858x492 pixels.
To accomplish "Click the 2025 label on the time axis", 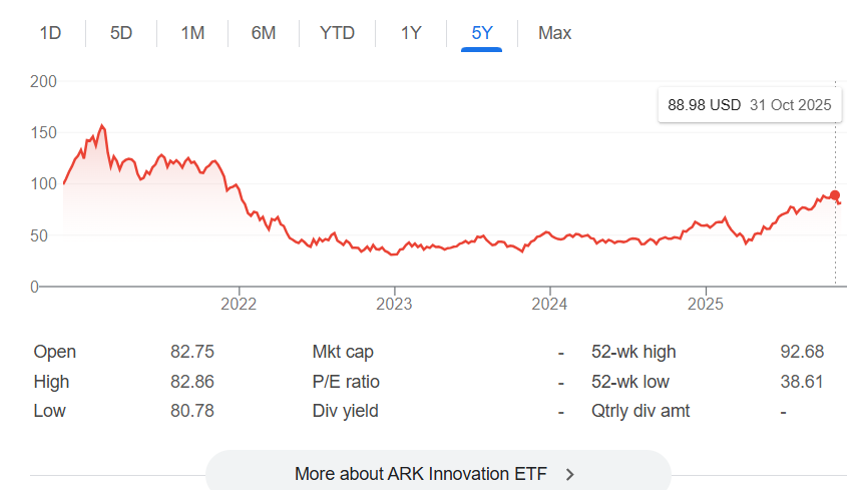I will tap(706, 304).
